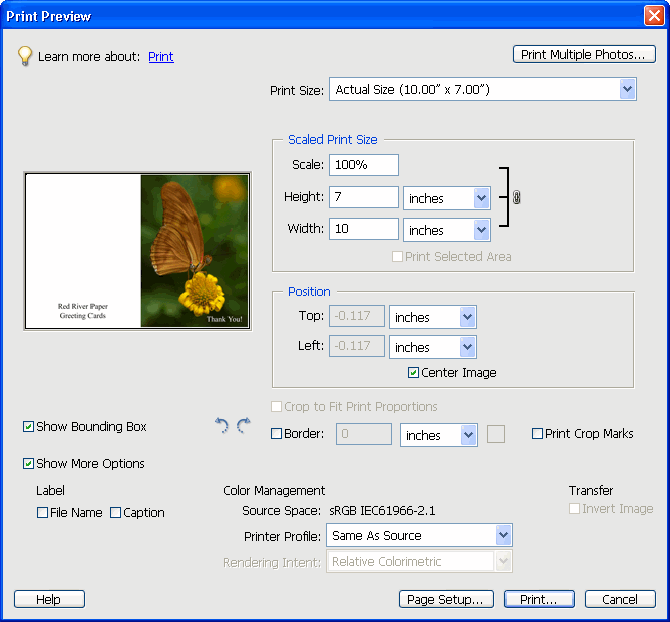The height and width of the screenshot is (622, 670).
Task: Click the rotate left arrow icon
Action: point(222,426)
